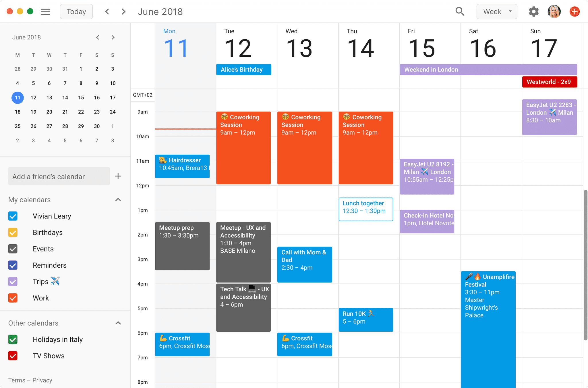Click Today button to return to current date
The height and width of the screenshot is (388, 588).
76,12
